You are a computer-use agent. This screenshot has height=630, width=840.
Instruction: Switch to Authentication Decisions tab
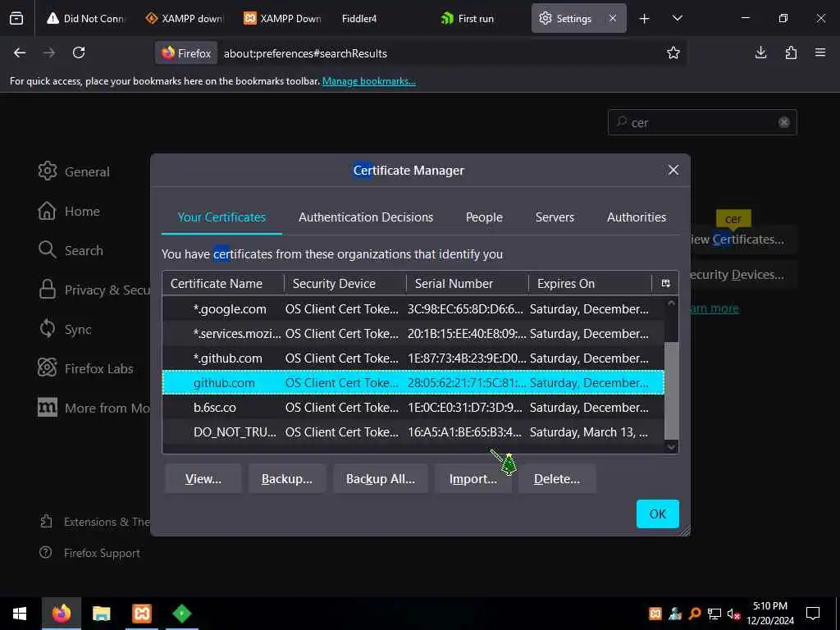[x=366, y=217]
